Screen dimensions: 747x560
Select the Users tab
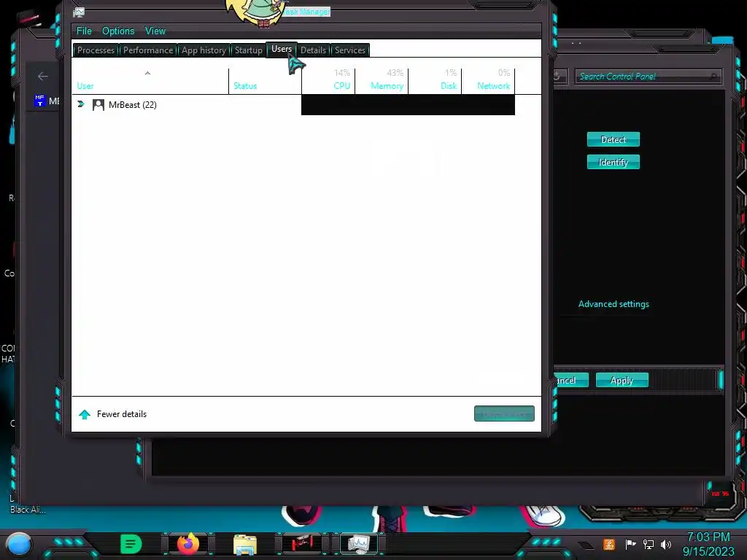click(x=282, y=49)
